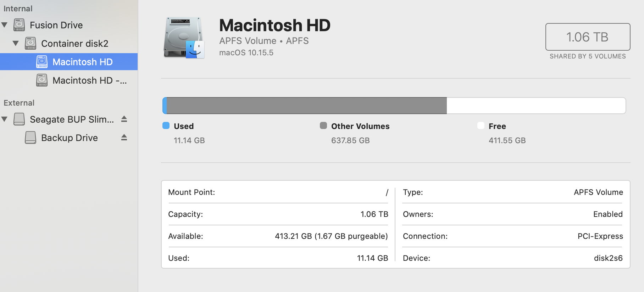This screenshot has height=292, width=644.
Task: Click the PCI-Express connection value
Action: pyautogui.click(x=600, y=236)
